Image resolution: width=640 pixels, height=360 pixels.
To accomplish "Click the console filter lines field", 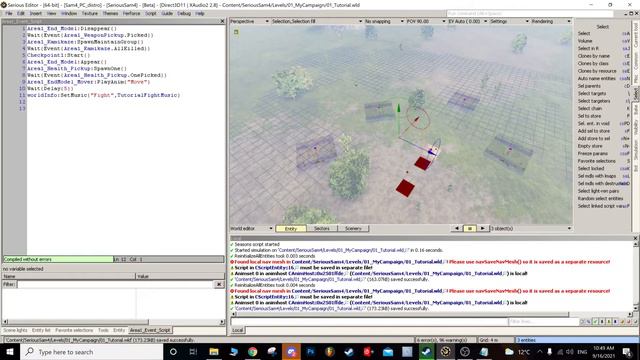I will point(544,322).
